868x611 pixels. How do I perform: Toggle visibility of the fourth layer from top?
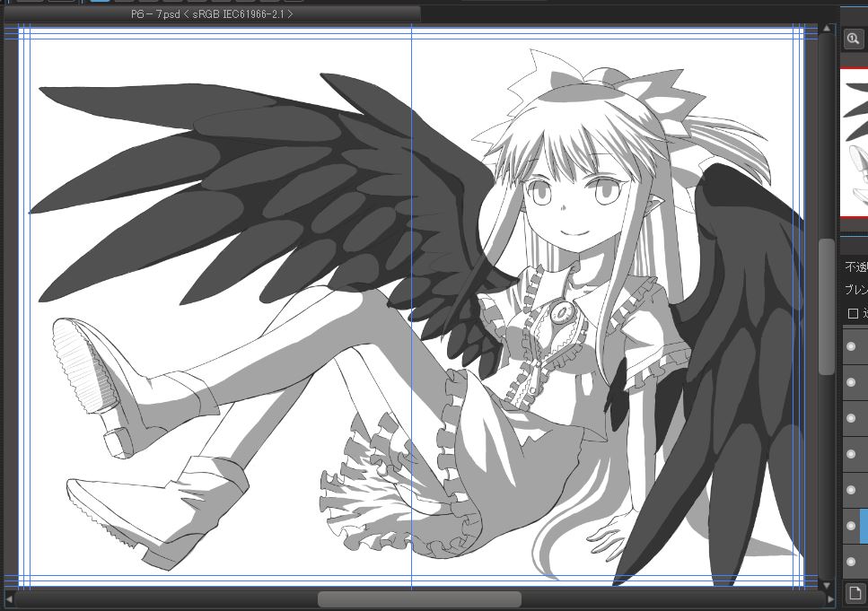(851, 454)
